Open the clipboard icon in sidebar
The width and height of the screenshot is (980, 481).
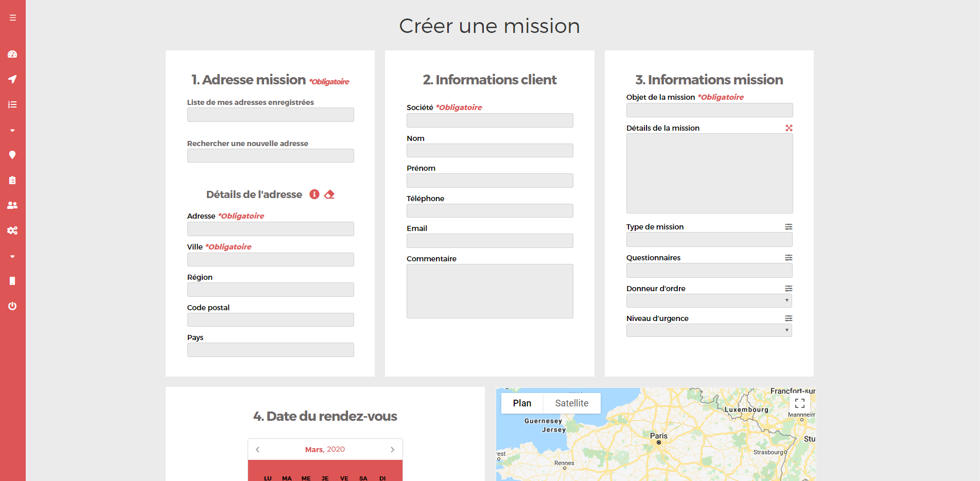pyautogui.click(x=12, y=180)
